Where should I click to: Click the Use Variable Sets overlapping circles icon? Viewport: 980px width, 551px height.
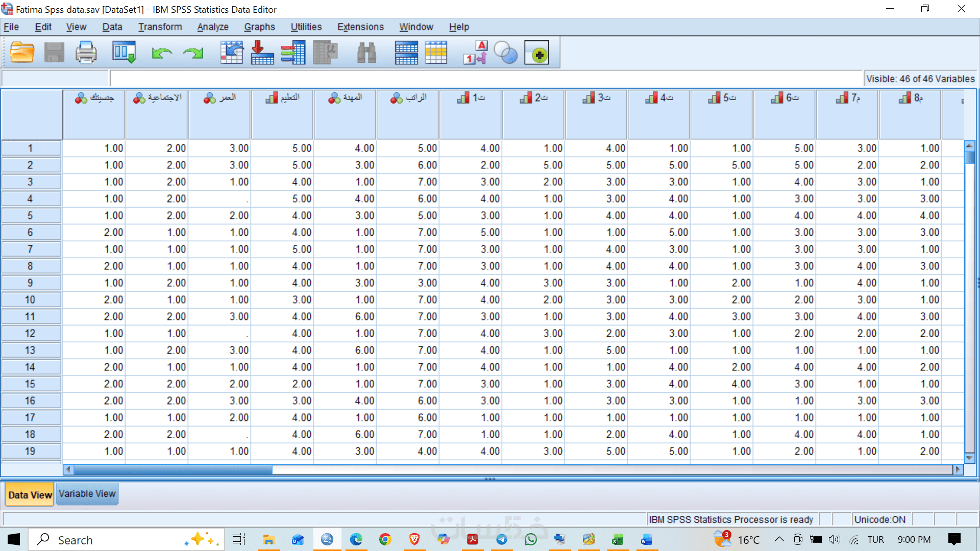click(x=506, y=53)
